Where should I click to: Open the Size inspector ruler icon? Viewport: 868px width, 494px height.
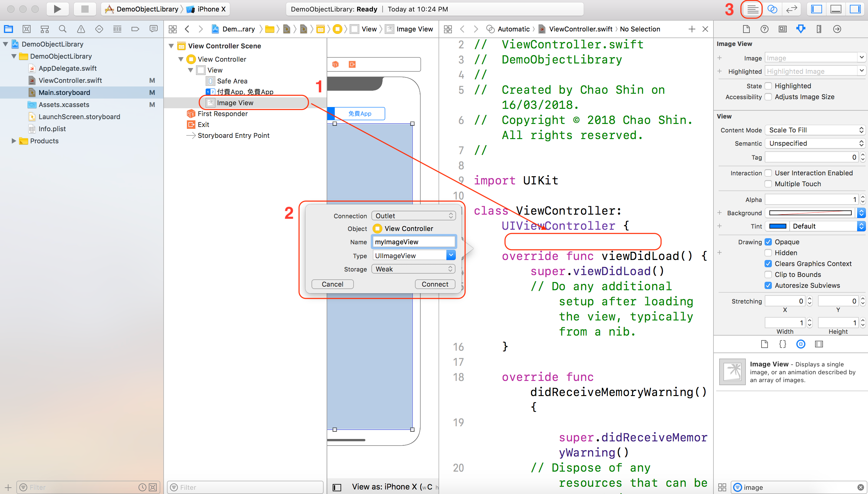point(818,29)
